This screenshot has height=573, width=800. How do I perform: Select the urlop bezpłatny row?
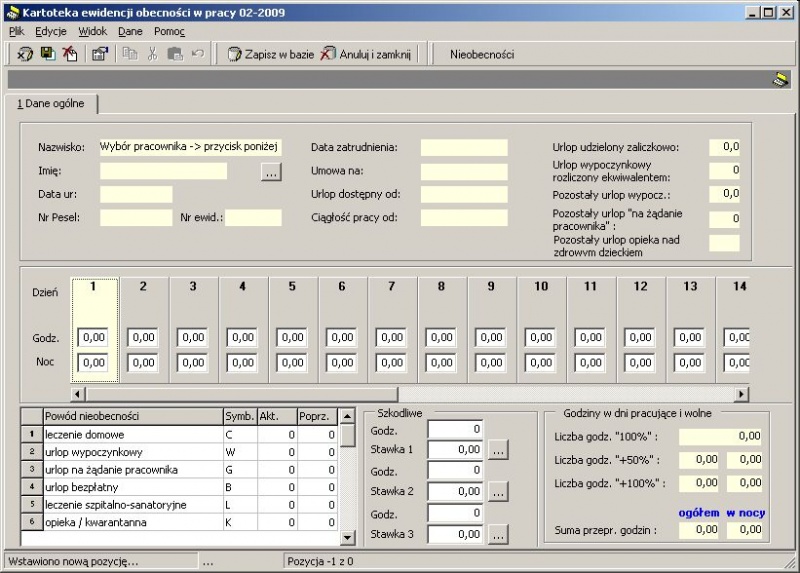coord(179,487)
